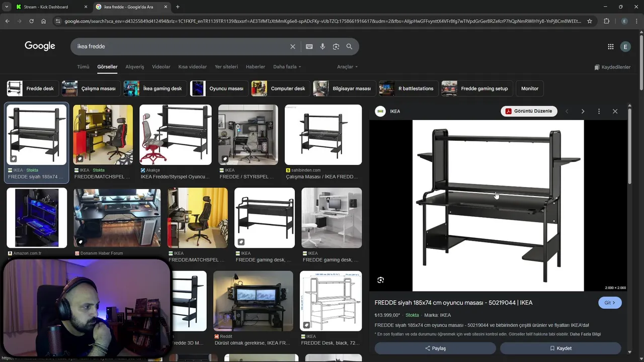Open FREDDE Desk black line drawing thumbnail
This screenshot has height=362, width=644.
tap(331, 301)
